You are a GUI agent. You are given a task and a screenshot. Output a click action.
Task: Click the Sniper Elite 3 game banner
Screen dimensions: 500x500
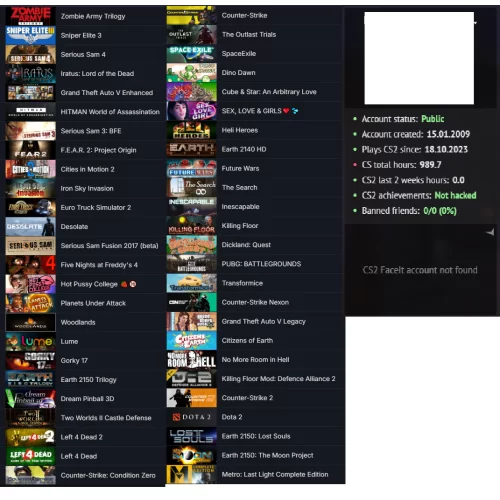30,35
